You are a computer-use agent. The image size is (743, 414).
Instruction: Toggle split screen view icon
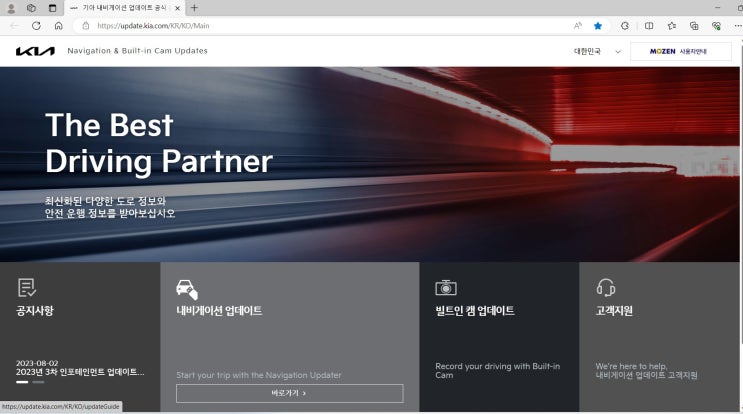tap(649, 26)
